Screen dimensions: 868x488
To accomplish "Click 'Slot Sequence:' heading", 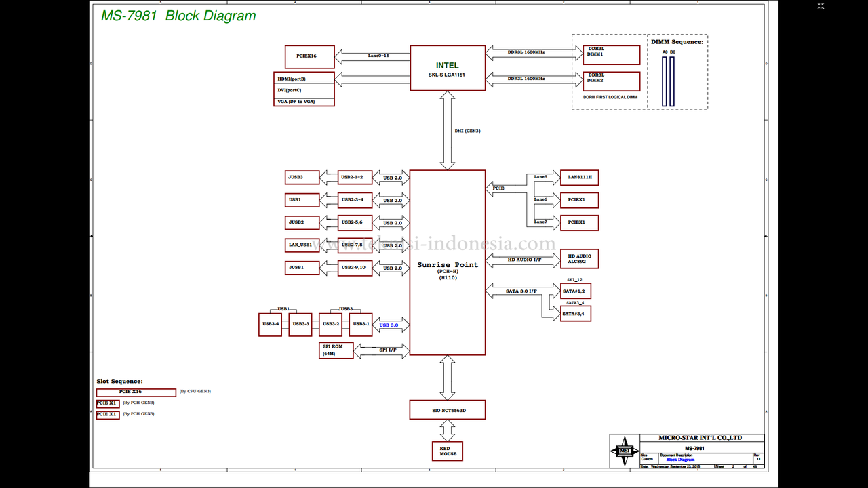I will click(x=120, y=382).
